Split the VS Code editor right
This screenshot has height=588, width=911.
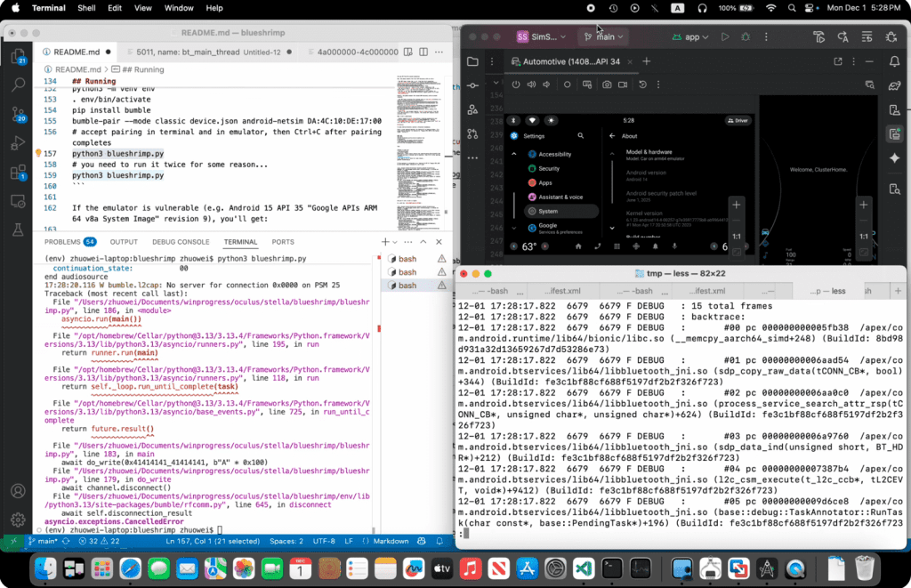tap(423, 52)
